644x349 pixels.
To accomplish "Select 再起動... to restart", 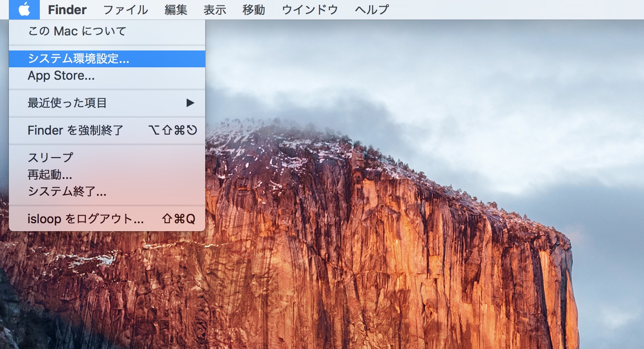I will pyautogui.click(x=107, y=174).
